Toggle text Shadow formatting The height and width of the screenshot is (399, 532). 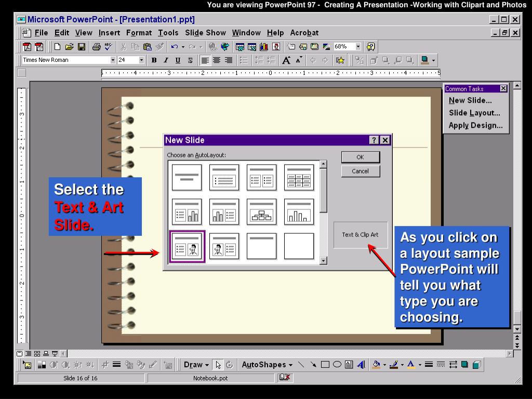click(190, 60)
